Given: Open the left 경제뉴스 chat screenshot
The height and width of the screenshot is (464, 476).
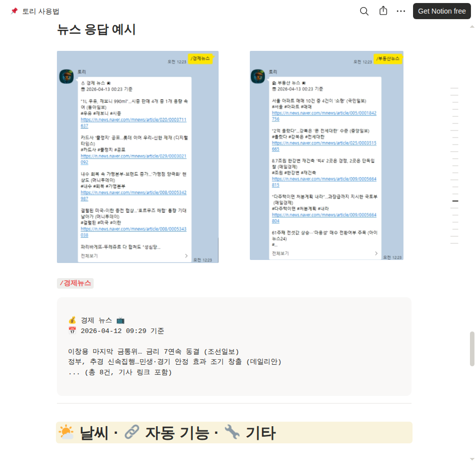Looking at the screenshot, I should pyautogui.click(x=138, y=157).
